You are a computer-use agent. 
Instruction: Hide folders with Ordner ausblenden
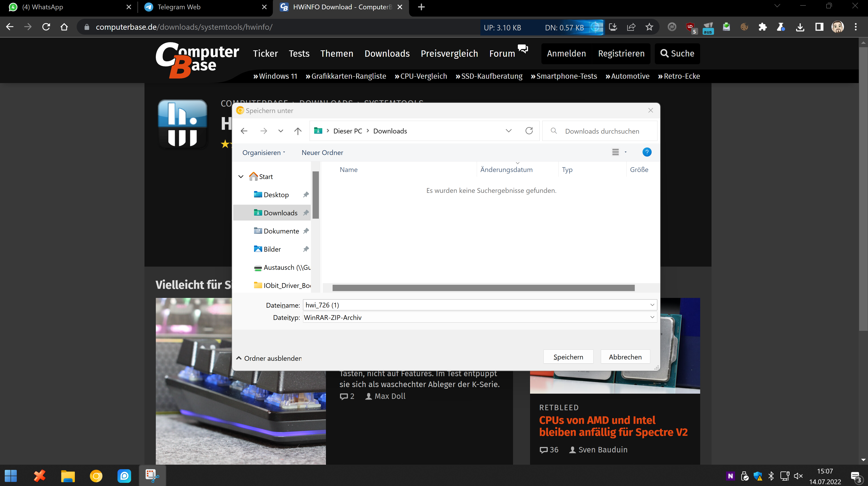pos(269,358)
